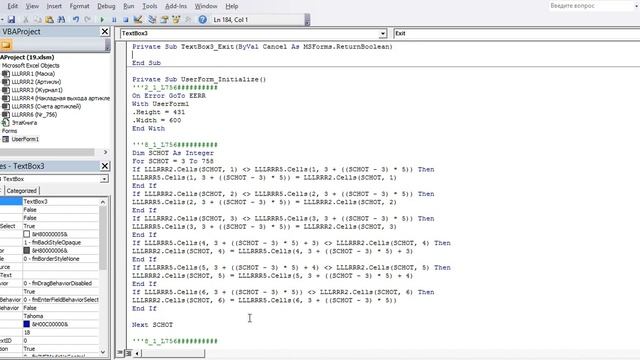This screenshot has height=360, width=640.
Task: Click the Save icon in the toolbar
Action: pyautogui.click(x=11, y=20)
